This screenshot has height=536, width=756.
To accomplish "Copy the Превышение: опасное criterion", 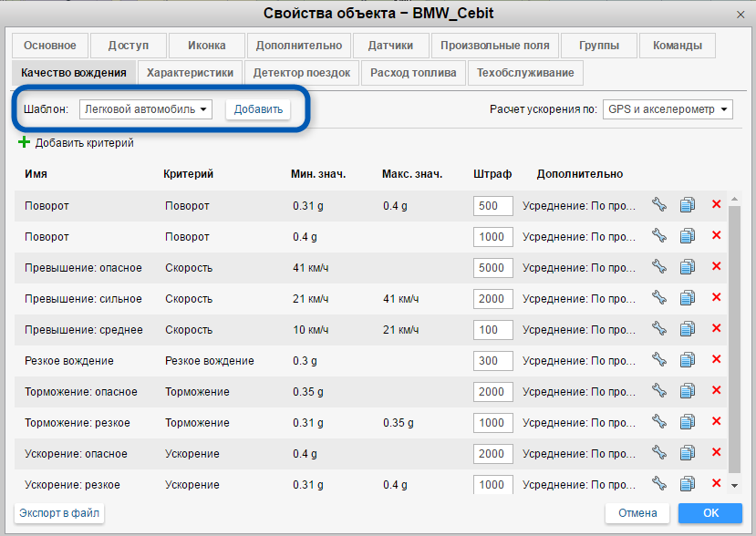I will point(688,267).
